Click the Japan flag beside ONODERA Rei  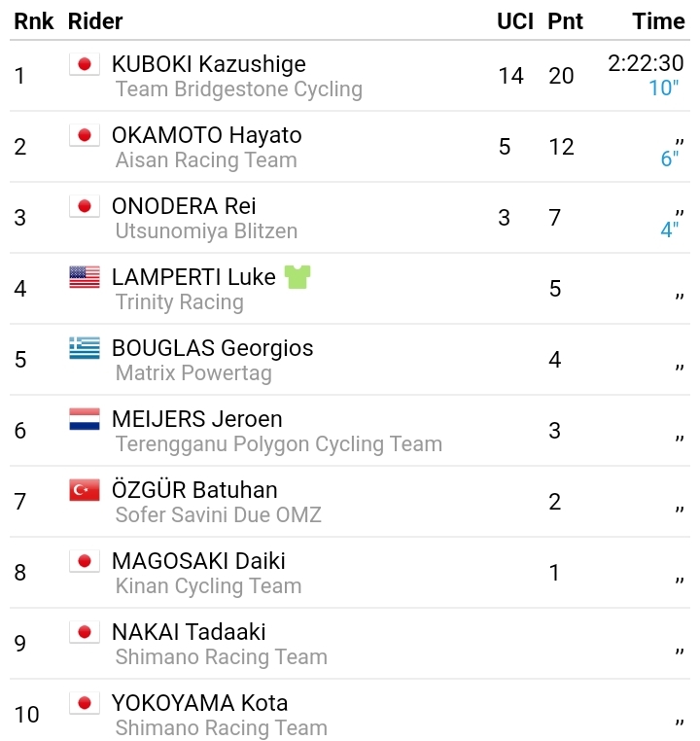point(85,206)
